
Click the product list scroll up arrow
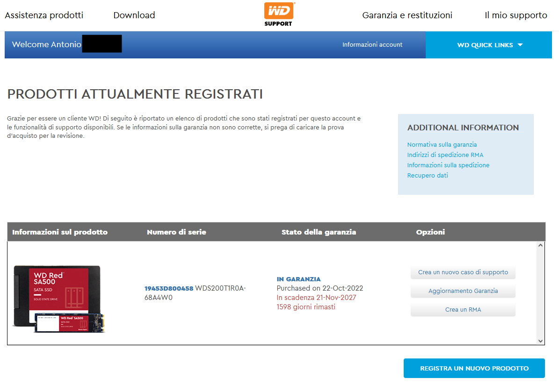540,245
